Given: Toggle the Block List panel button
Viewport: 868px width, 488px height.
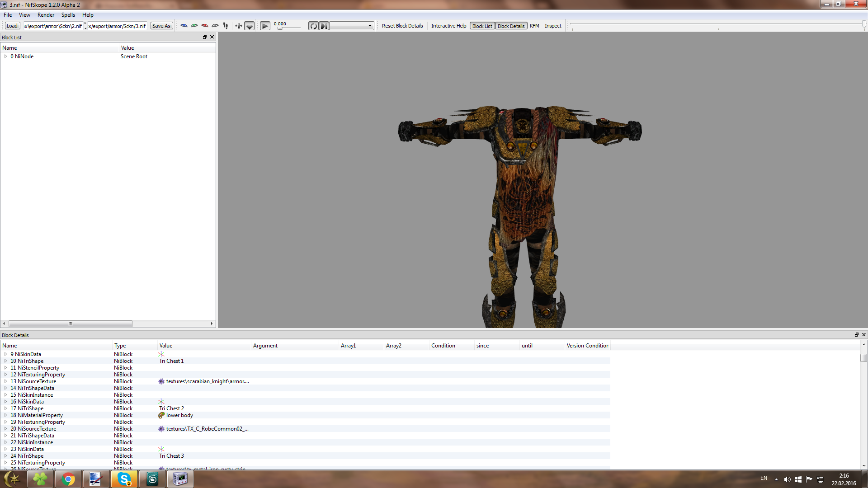Looking at the screenshot, I should (482, 26).
